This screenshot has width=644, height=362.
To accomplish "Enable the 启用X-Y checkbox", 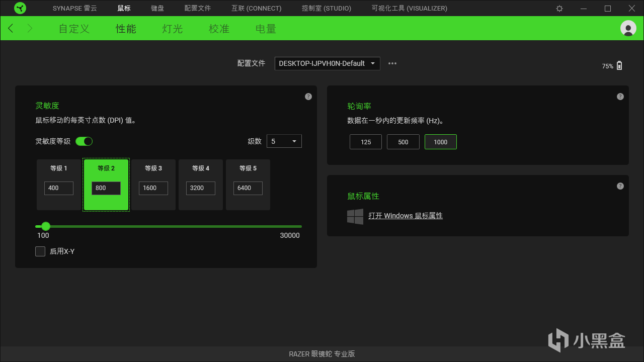I will click(40, 251).
